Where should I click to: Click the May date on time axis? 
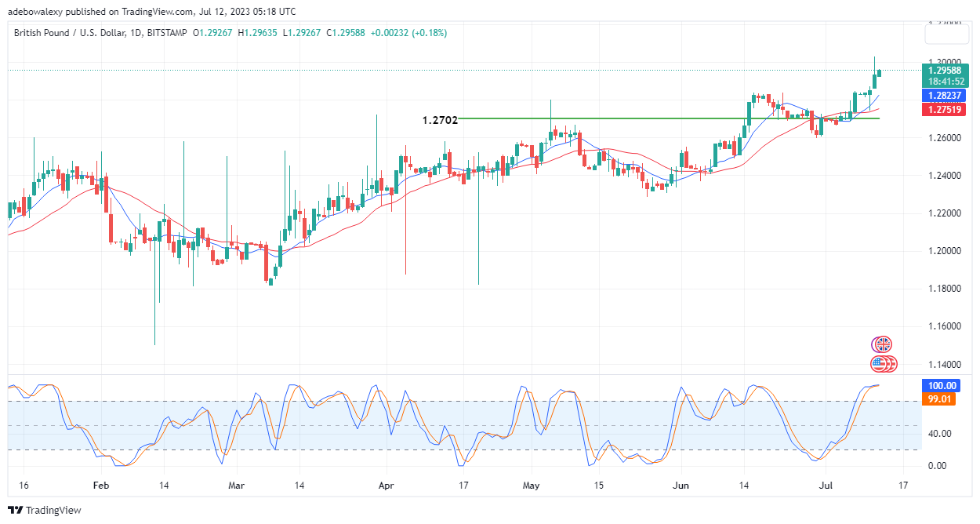[532, 486]
